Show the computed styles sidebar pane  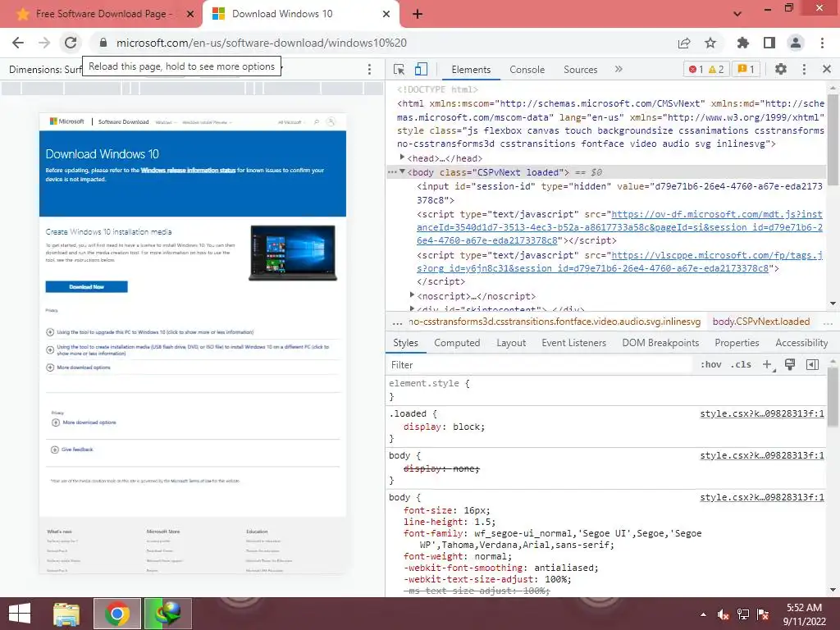coord(812,365)
